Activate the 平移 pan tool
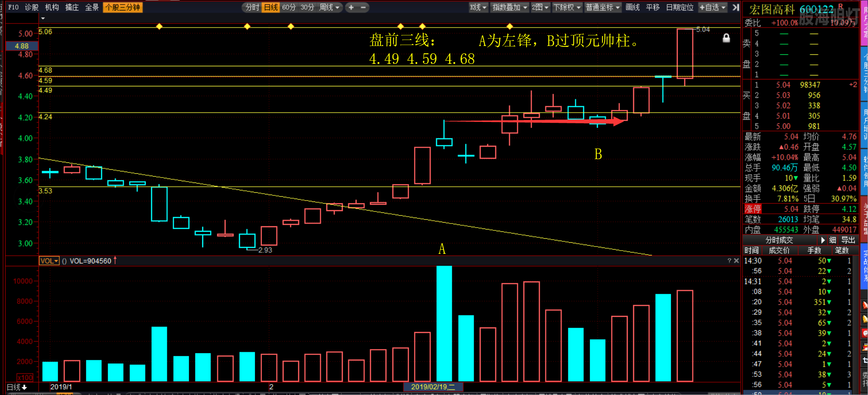This screenshot has width=868, height=395. point(653,7)
